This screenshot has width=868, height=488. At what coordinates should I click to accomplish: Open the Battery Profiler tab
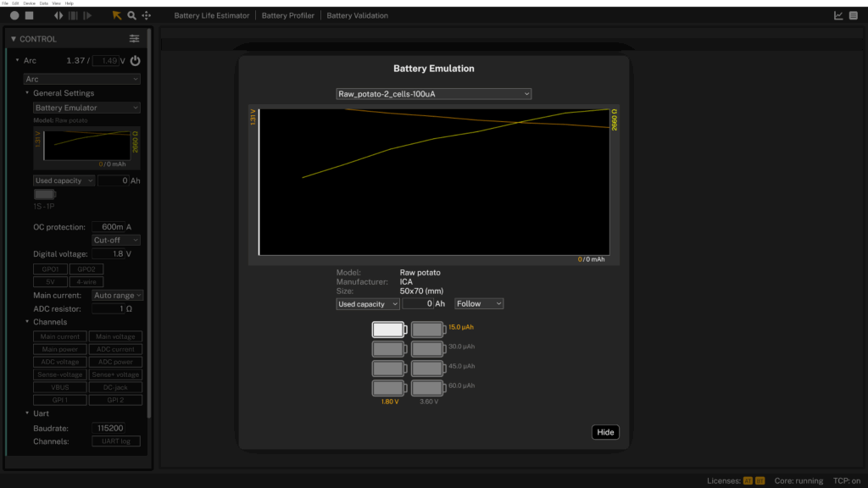coord(287,15)
